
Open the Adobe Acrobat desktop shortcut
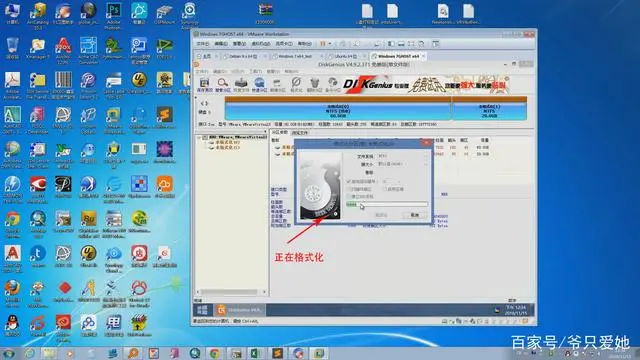pyautogui.click(x=12, y=85)
